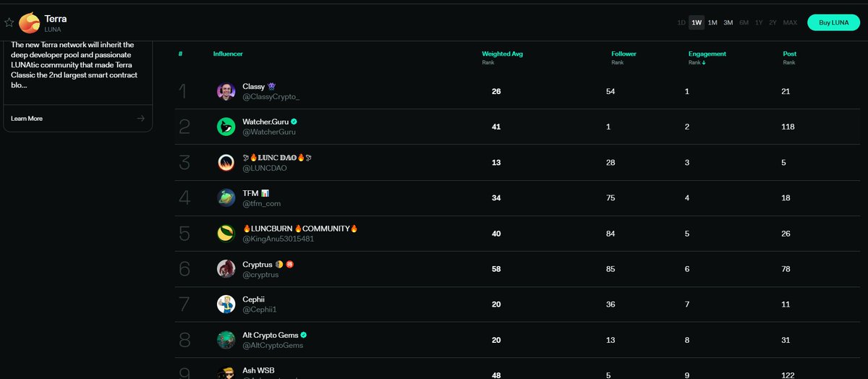
Task: Select the 2Y time range
Action: click(773, 22)
